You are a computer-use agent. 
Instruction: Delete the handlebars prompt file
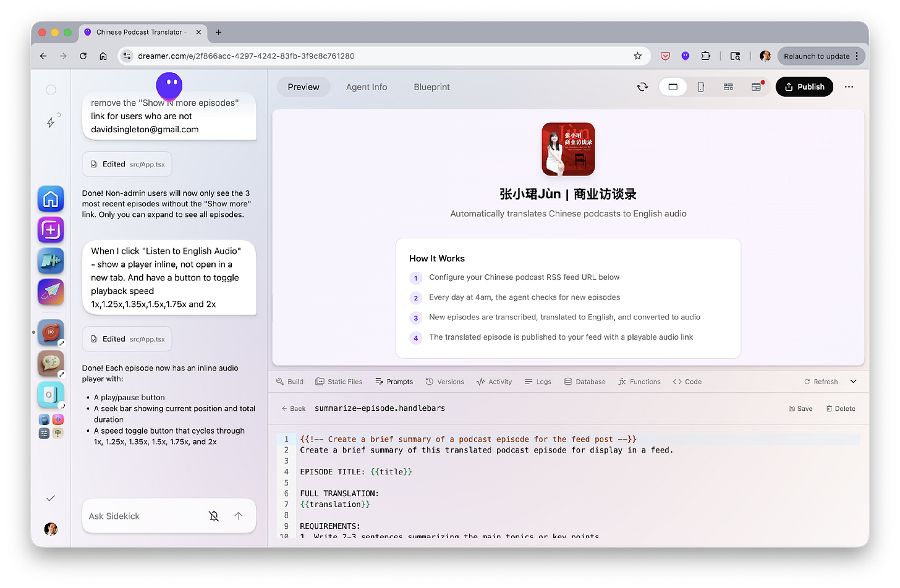tap(841, 409)
